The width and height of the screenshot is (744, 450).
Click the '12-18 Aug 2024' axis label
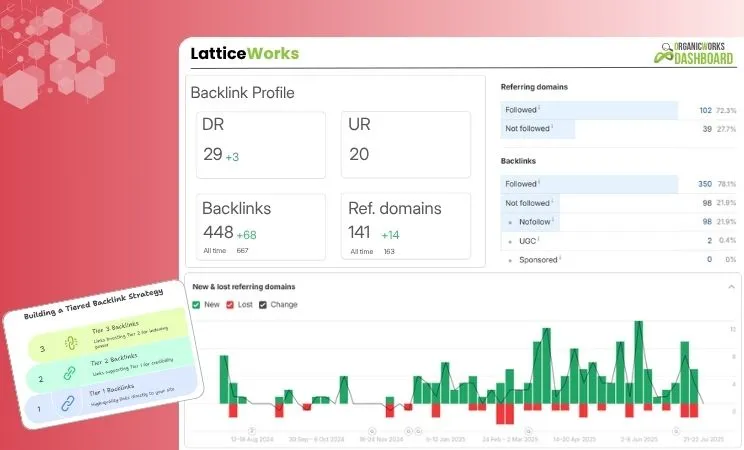252,439
